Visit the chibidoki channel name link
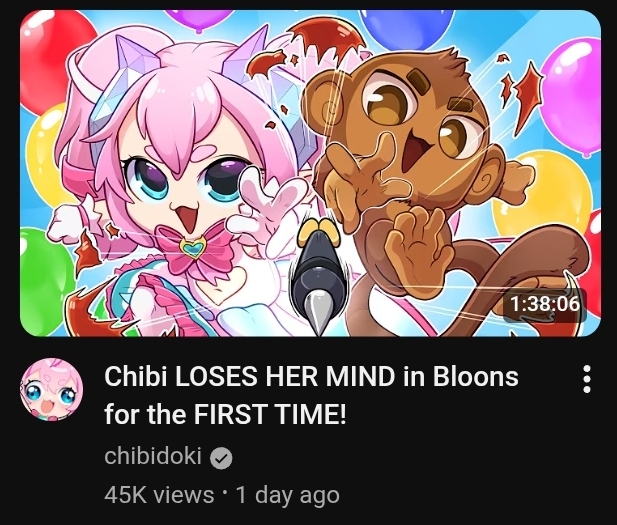Viewport: 617px width, 525px height. coord(153,456)
